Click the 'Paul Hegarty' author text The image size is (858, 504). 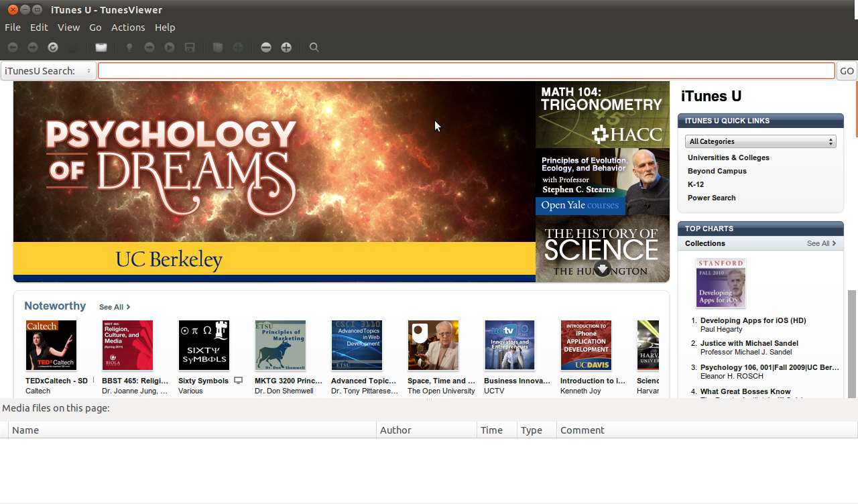[x=721, y=329]
